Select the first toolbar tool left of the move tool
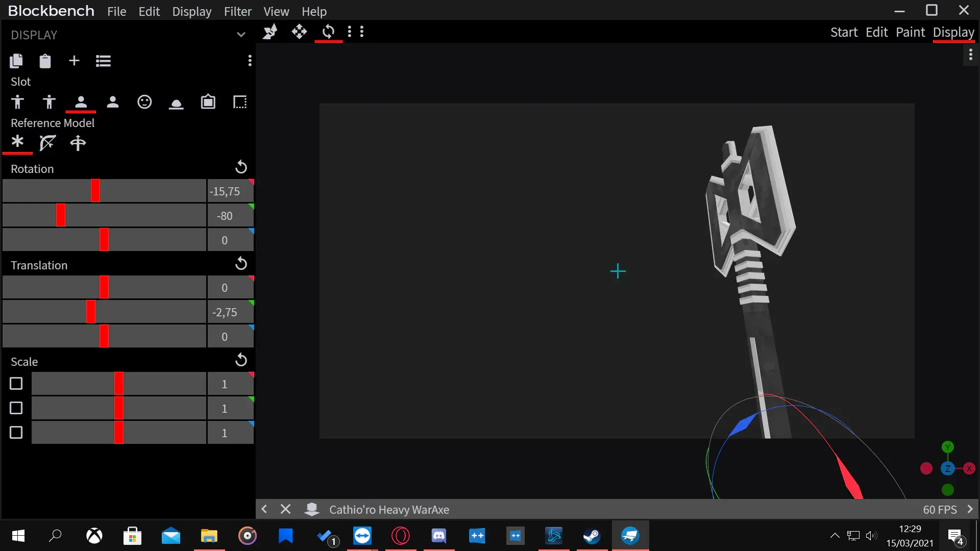The height and width of the screenshot is (551, 980). coord(270,32)
